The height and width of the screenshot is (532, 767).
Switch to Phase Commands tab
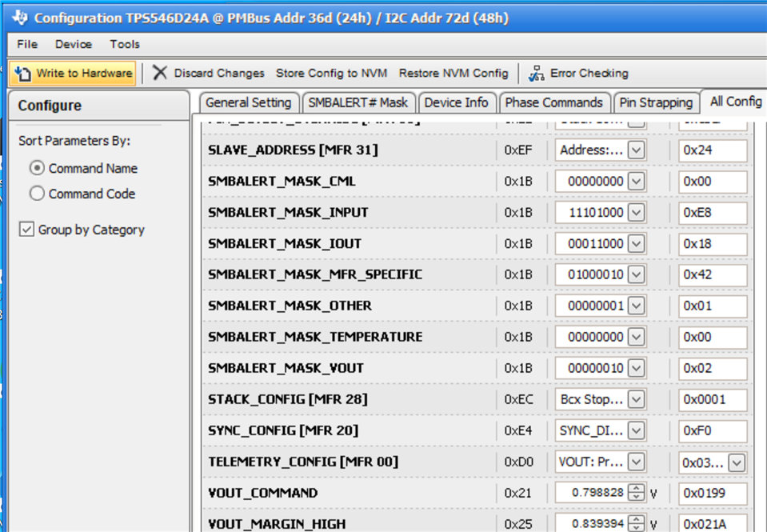pyautogui.click(x=553, y=102)
